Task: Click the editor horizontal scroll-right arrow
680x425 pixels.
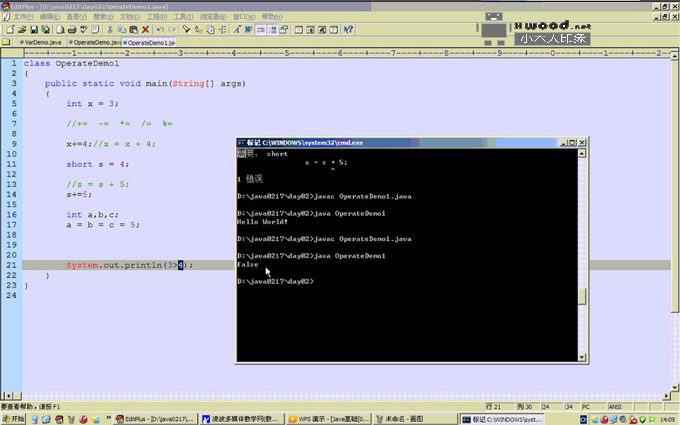Action: [x=667, y=396]
